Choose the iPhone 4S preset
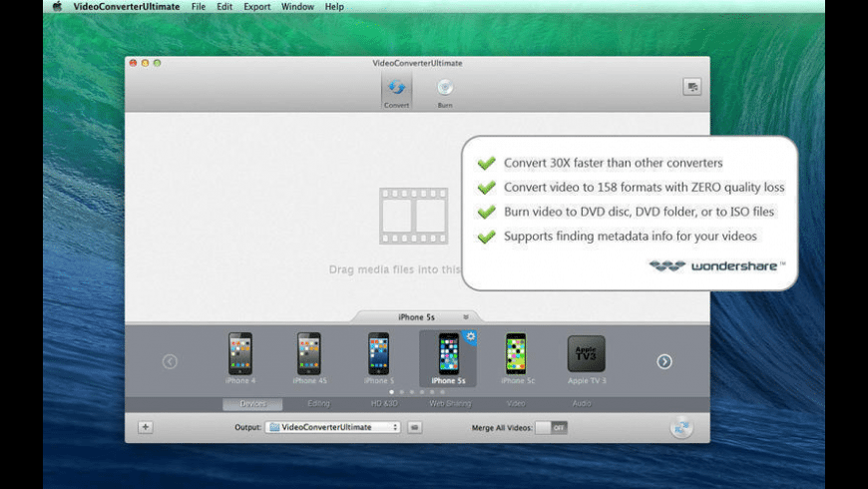The width and height of the screenshot is (868, 489). click(309, 358)
